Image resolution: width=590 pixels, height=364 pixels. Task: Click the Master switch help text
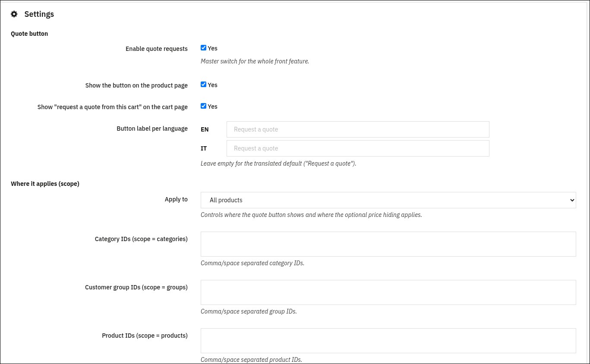[x=255, y=61]
